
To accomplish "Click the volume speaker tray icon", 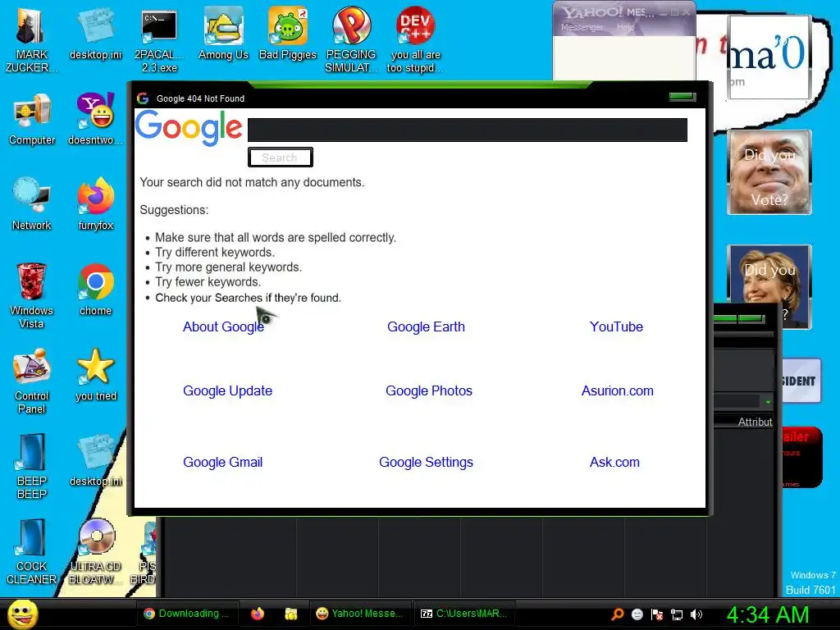I will point(696,614).
